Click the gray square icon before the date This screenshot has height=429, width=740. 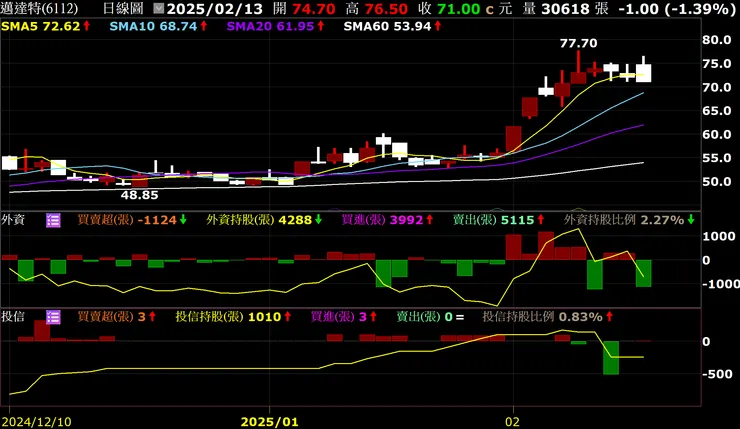(159, 8)
